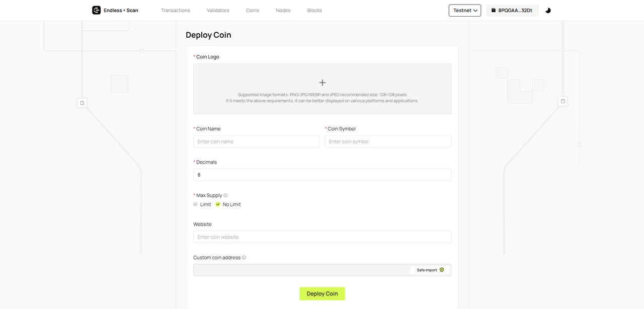Toggle dark mode moon icon
Viewport: 644px width, 309px height.
pyautogui.click(x=548, y=10)
